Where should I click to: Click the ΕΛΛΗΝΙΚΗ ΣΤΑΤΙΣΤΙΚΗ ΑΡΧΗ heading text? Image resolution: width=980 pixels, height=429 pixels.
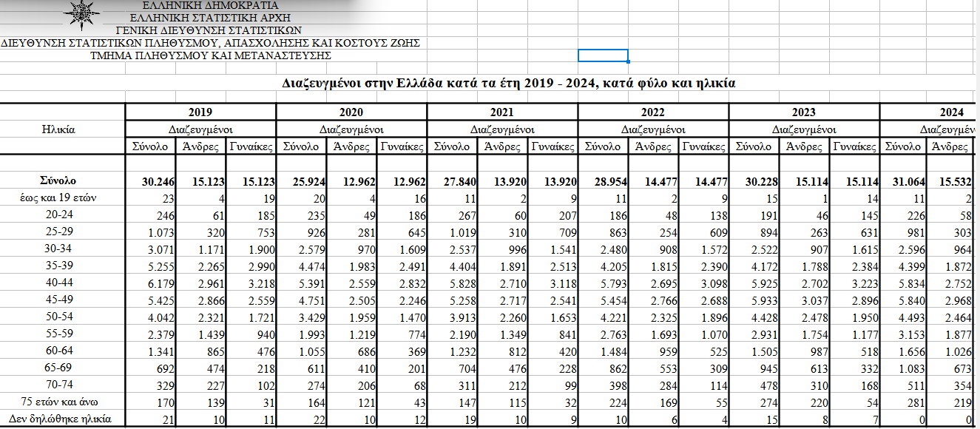pos(209,17)
